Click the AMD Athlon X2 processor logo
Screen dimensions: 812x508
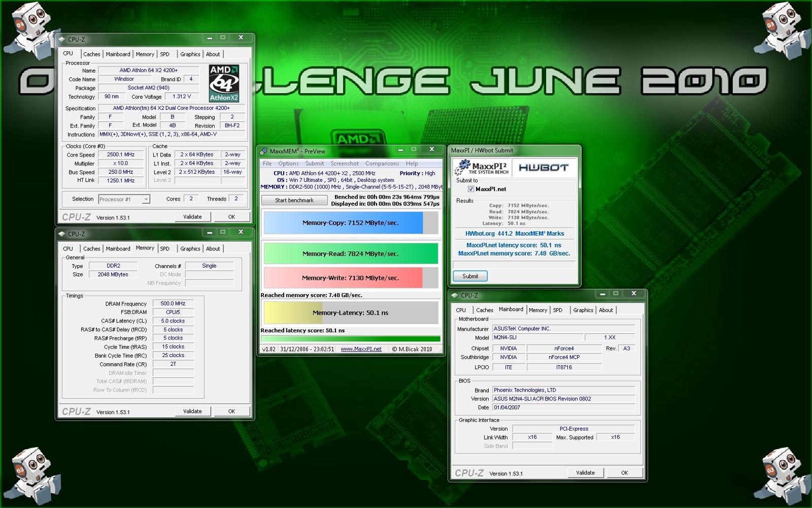[224, 83]
